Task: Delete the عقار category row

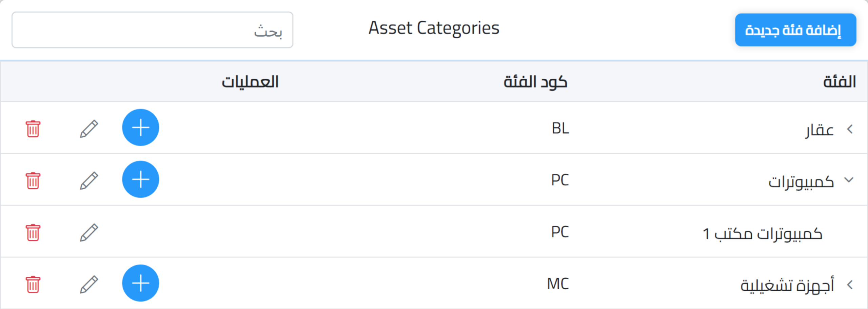Action: click(33, 129)
